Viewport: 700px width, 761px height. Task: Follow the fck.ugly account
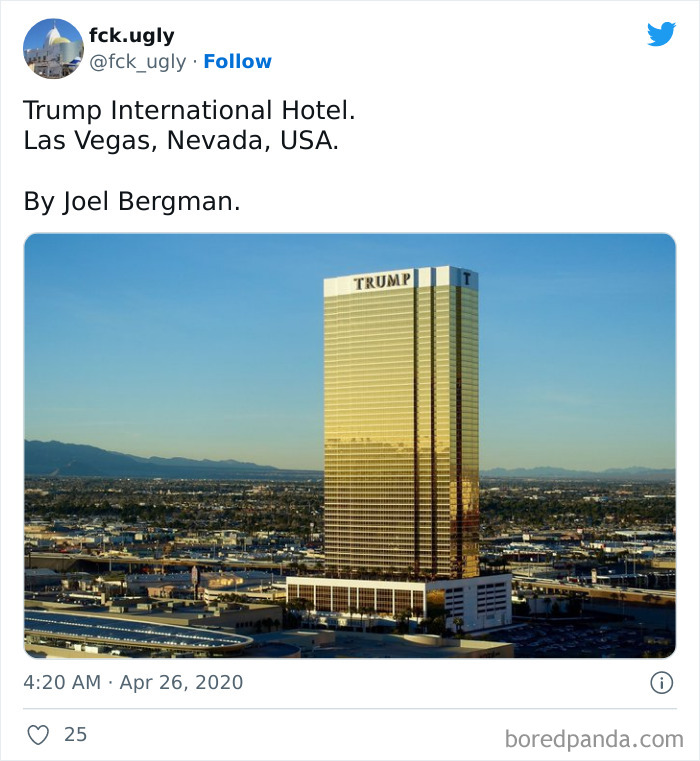(237, 62)
